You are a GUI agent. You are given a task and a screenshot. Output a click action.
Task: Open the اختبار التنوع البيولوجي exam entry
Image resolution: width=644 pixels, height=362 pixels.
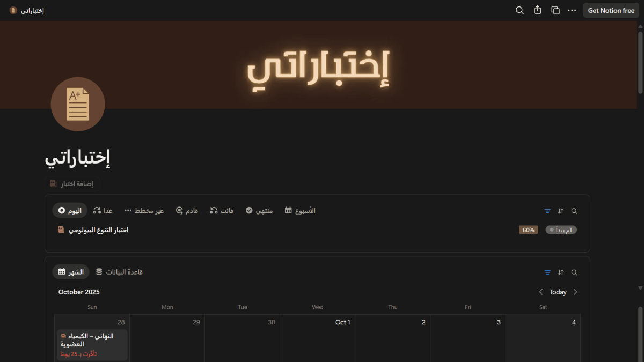99,230
